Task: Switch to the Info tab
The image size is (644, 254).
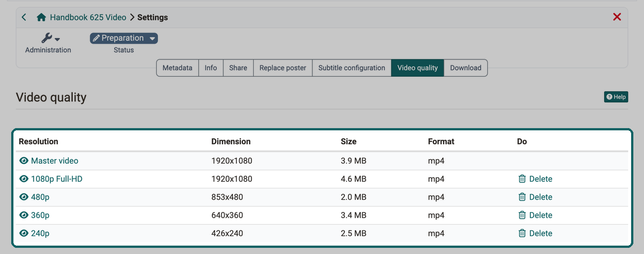Action: [211, 68]
